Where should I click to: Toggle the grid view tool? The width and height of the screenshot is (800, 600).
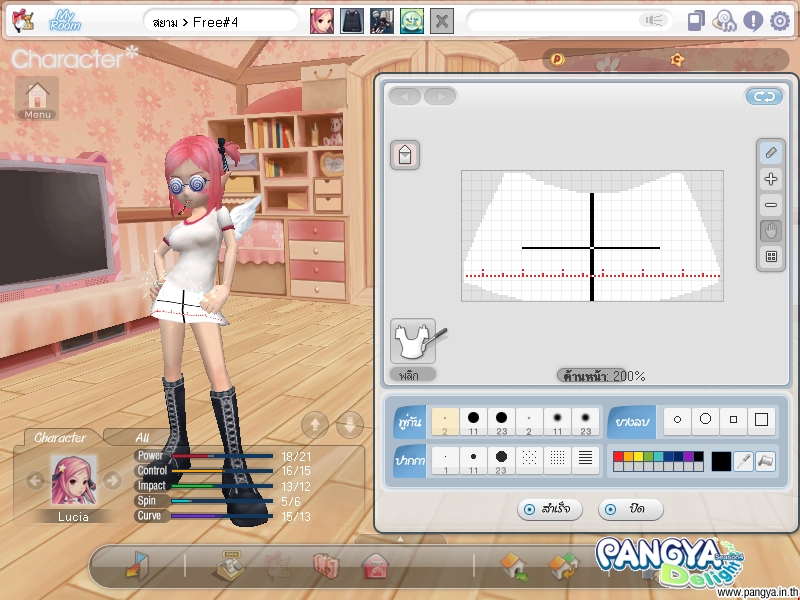pos(771,257)
